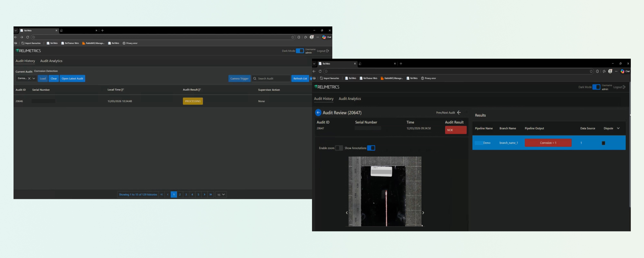Image resolution: width=644 pixels, height=258 pixels.
Task: Click Logout in the right Audit Review window
Action: click(619, 87)
